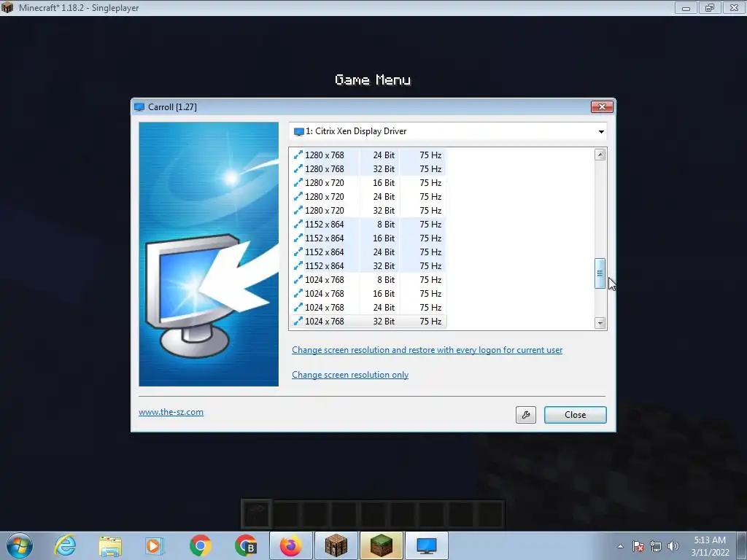Select the 1280 x 768 24 Bit resize icon
Screen dimensions: 747x560
(298, 155)
